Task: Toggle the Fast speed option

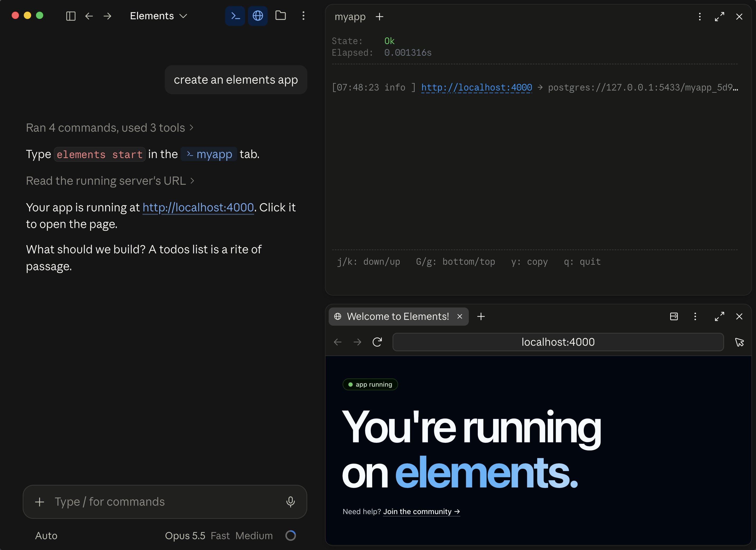Action: [x=220, y=536]
